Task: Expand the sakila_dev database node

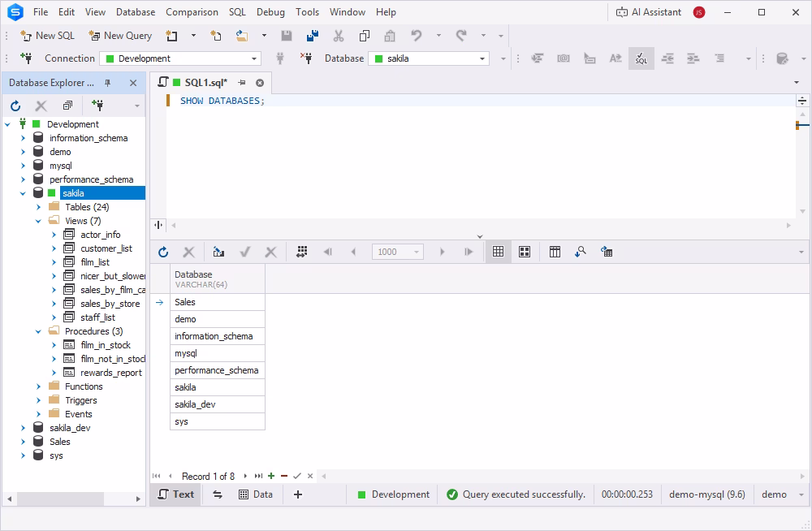Action: tap(23, 428)
